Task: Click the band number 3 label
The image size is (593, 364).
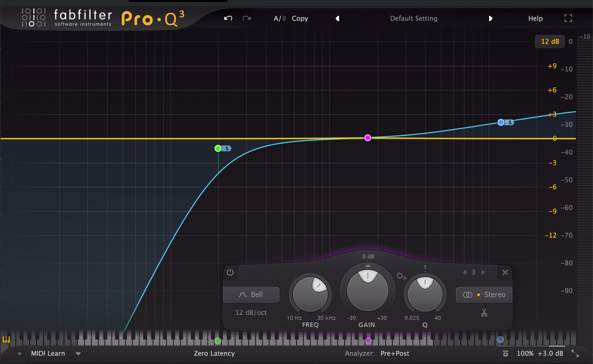Action: pos(473,272)
